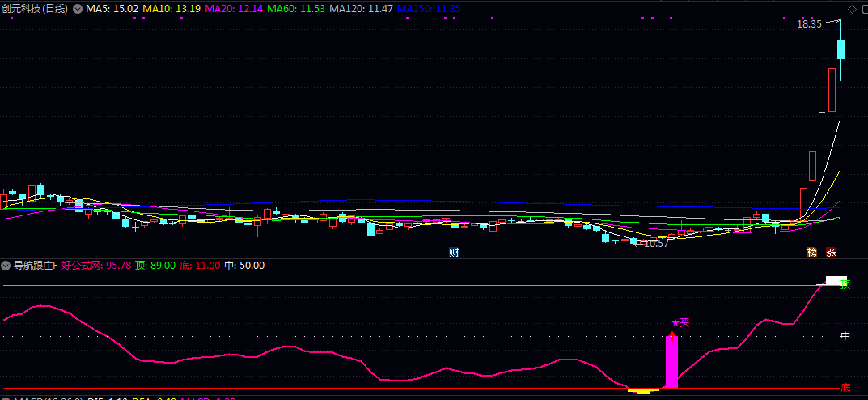Click the 涨 limit-up marker icon

[831, 252]
